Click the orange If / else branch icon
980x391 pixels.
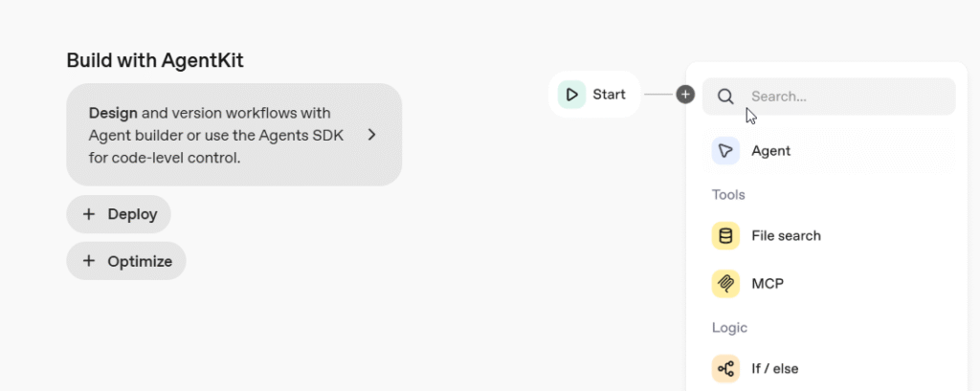(725, 369)
